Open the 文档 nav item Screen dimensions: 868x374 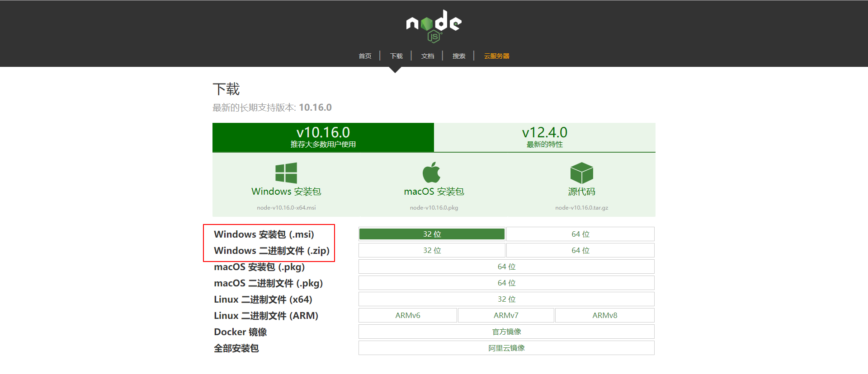tap(428, 56)
